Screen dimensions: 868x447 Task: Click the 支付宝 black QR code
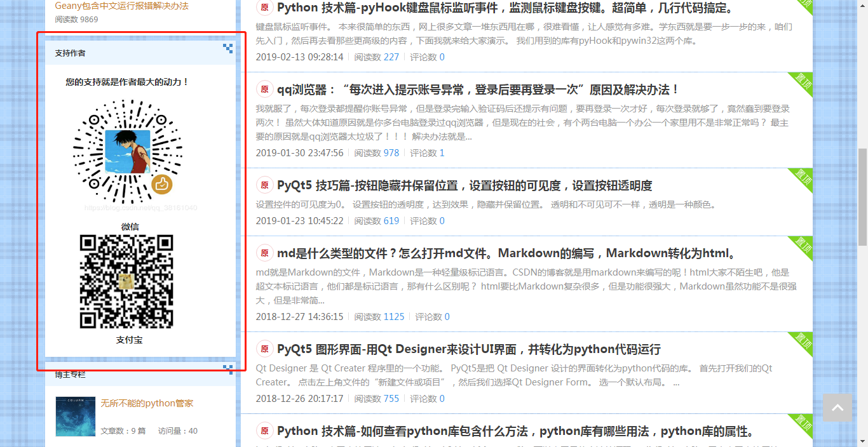126,282
